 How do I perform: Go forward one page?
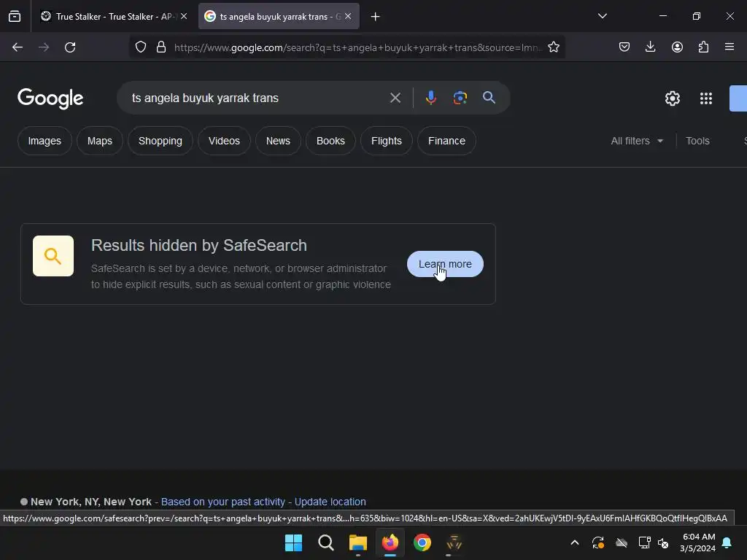(44, 47)
